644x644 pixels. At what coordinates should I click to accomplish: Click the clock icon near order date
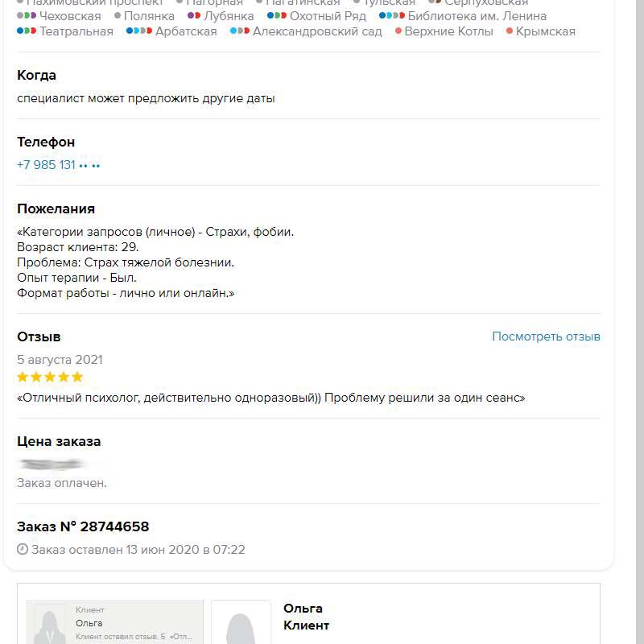pyautogui.click(x=23, y=550)
